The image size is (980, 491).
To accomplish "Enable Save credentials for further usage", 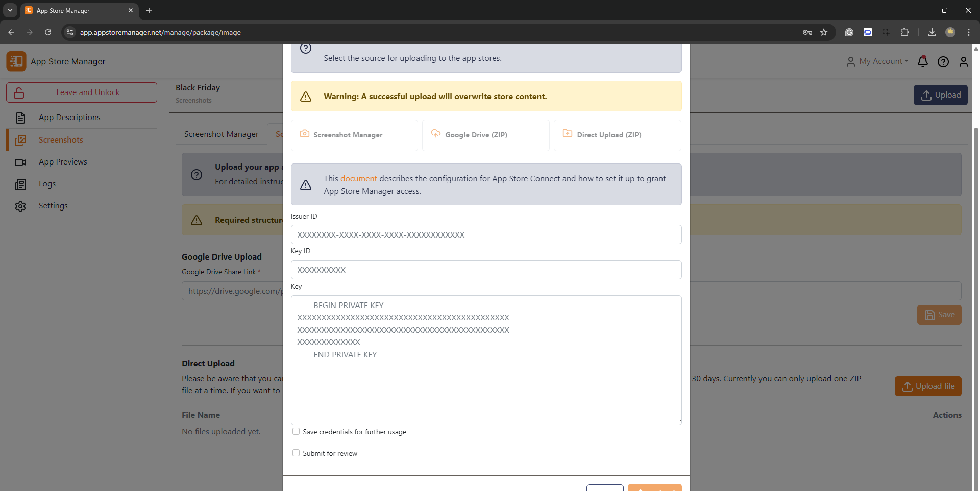I will pos(296,432).
